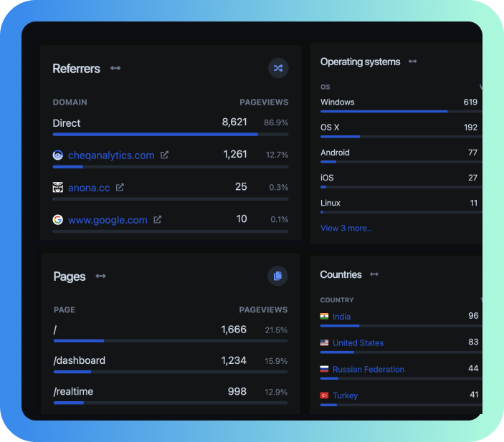Click the Direct referrer progress bar
The image size is (504, 442).
coord(171,134)
